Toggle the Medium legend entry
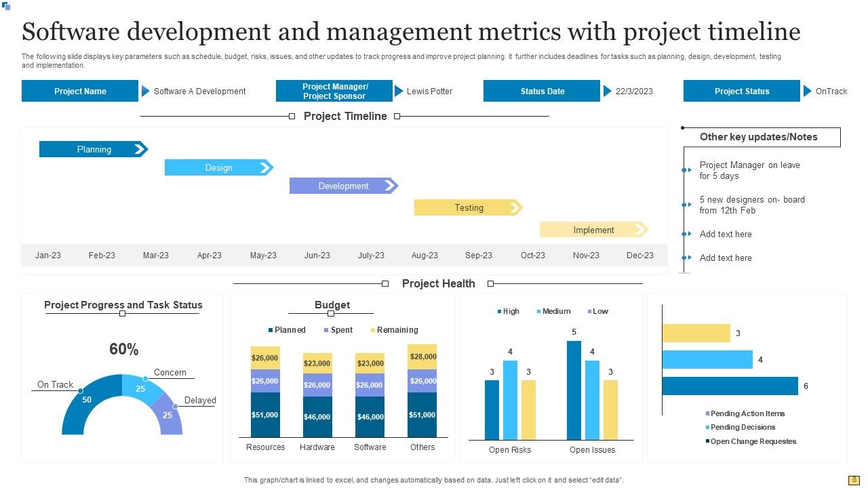This screenshot has width=868, height=488. pyautogui.click(x=553, y=311)
